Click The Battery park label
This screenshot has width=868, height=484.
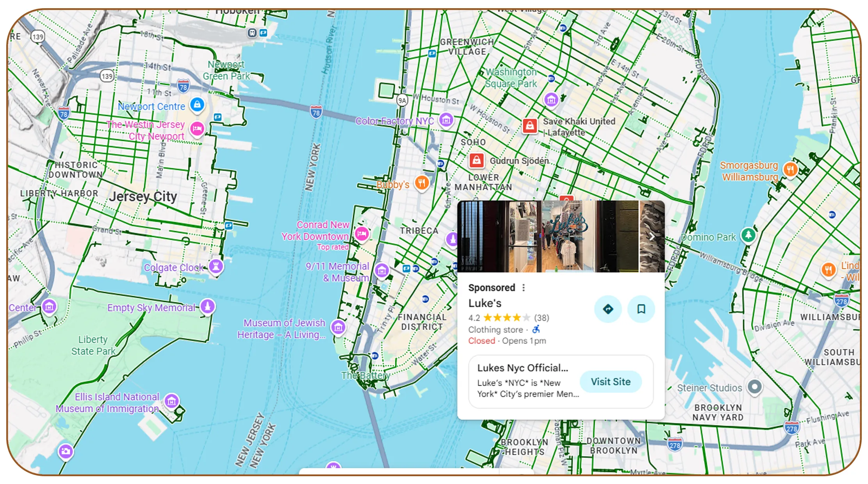365,375
